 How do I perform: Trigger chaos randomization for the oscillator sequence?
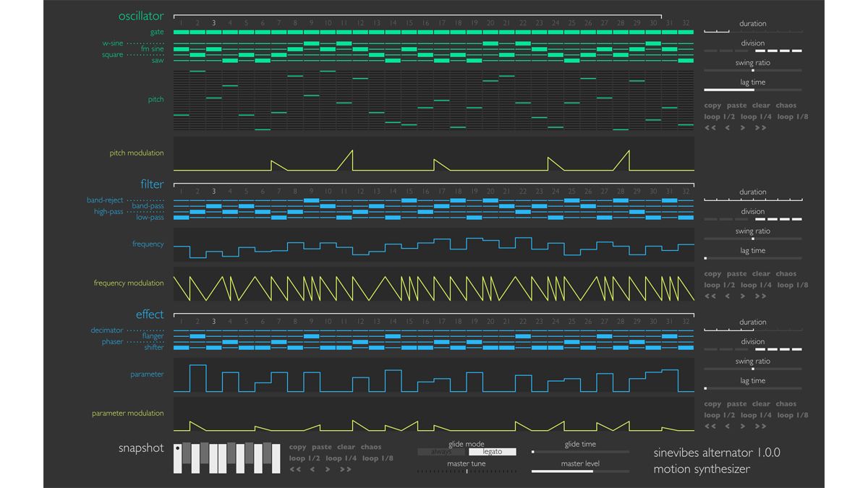coord(786,105)
